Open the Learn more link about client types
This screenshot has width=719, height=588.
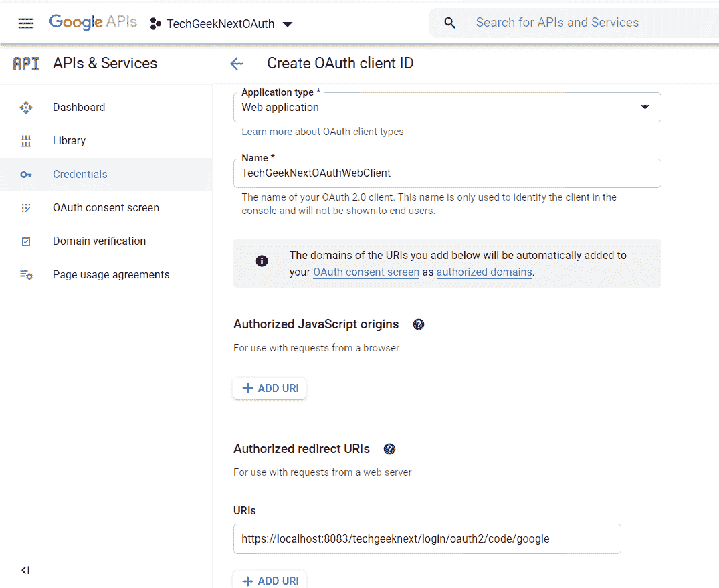click(x=267, y=132)
